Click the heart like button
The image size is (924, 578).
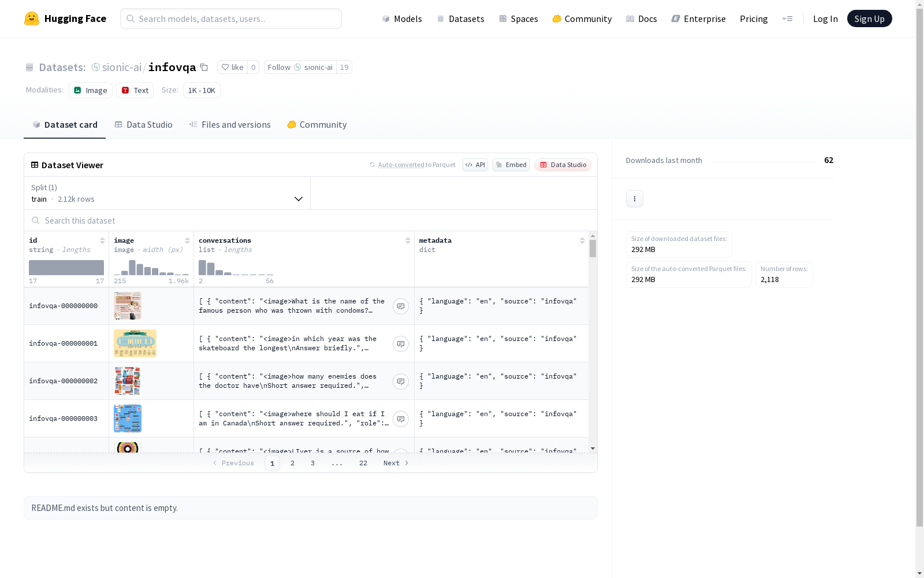pyautogui.click(x=232, y=67)
